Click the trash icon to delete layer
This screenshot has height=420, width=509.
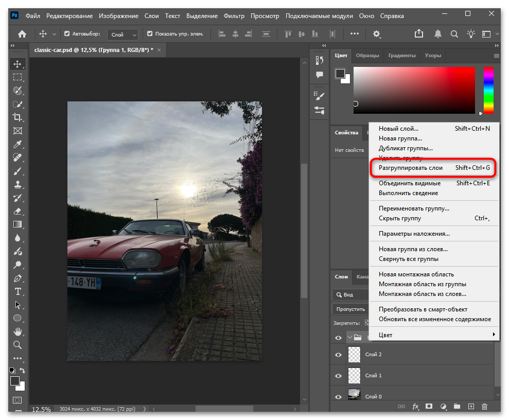click(x=484, y=407)
